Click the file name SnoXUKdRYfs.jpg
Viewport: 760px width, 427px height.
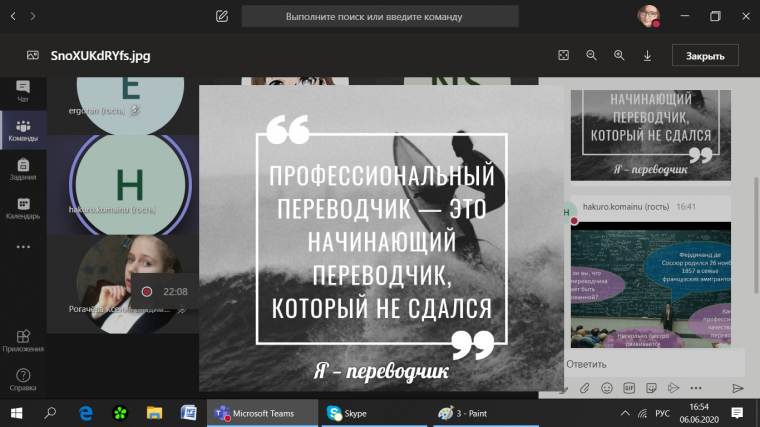point(100,56)
